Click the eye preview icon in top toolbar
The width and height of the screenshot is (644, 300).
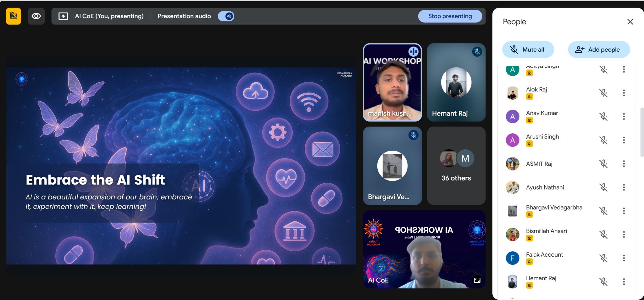coord(36,16)
